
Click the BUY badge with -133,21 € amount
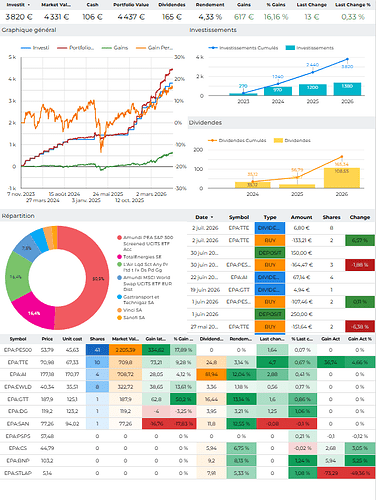pyautogui.click(x=270, y=240)
